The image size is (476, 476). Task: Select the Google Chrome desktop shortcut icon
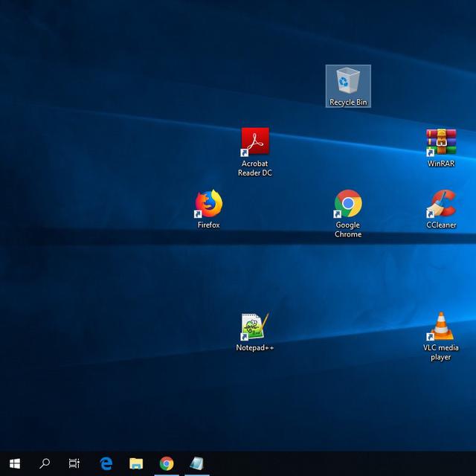pyautogui.click(x=347, y=203)
